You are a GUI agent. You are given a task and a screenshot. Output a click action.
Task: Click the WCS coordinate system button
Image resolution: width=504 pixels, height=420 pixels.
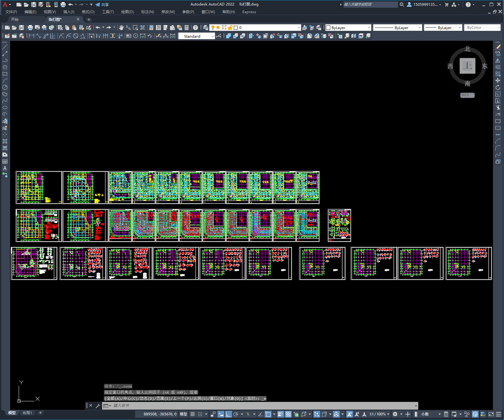pos(467,95)
